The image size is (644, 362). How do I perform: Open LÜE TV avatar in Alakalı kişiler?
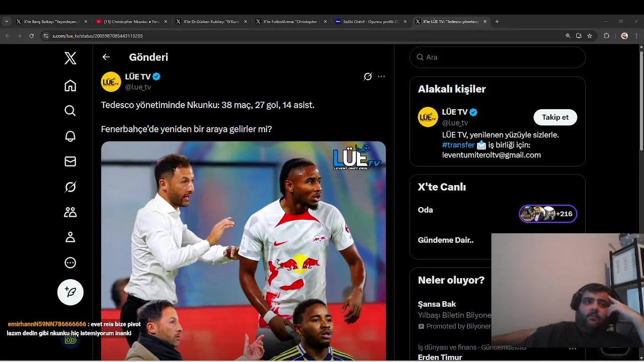coord(428,117)
